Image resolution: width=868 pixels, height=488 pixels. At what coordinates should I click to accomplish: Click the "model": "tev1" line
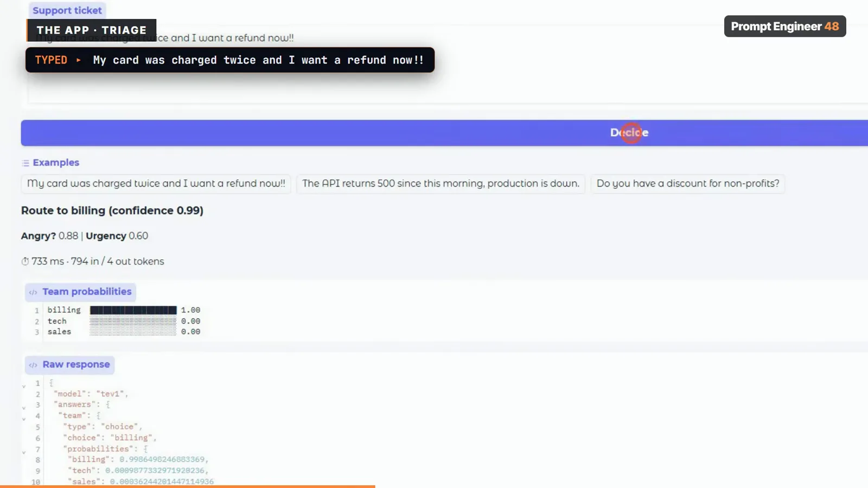[x=91, y=394]
